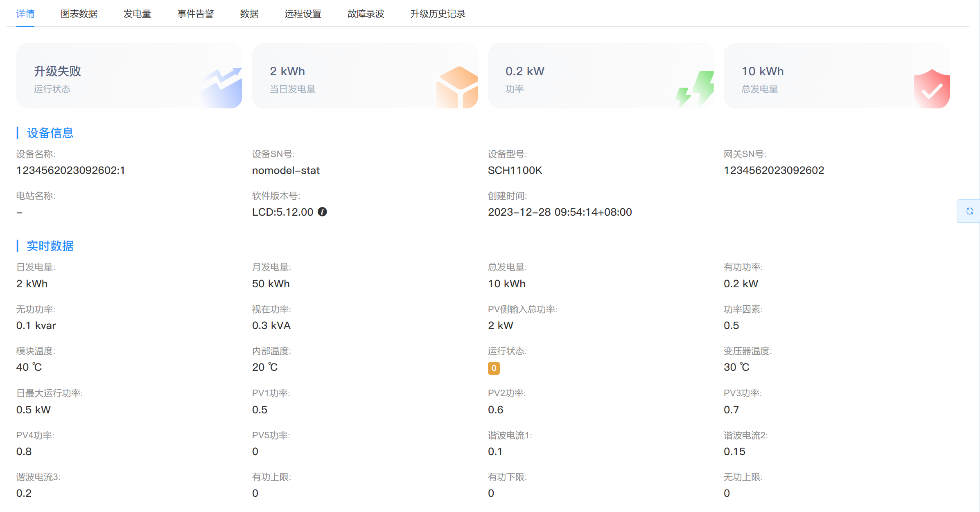This screenshot has width=980, height=512.
Task: Click the 运行状态 label in the top card
Action: [x=52, y=89]
